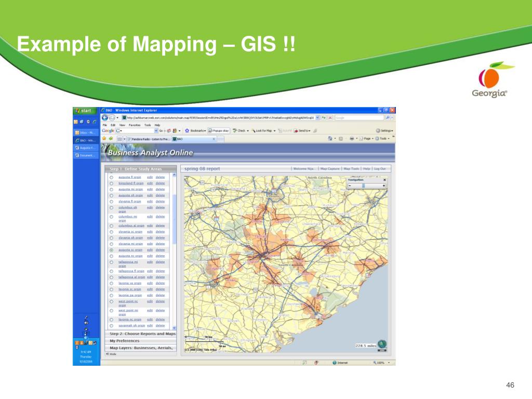Click edit for slyvania fl orgin
Image resolution: width=532 pixels, height=399 pixels.
point(150,202)
